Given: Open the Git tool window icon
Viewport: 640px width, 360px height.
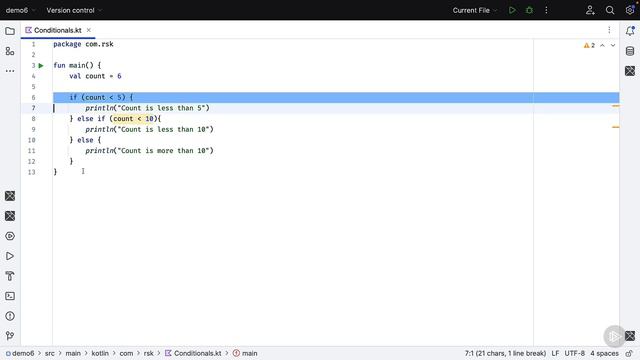Looking at the screenshot, I should coord(10,336).
